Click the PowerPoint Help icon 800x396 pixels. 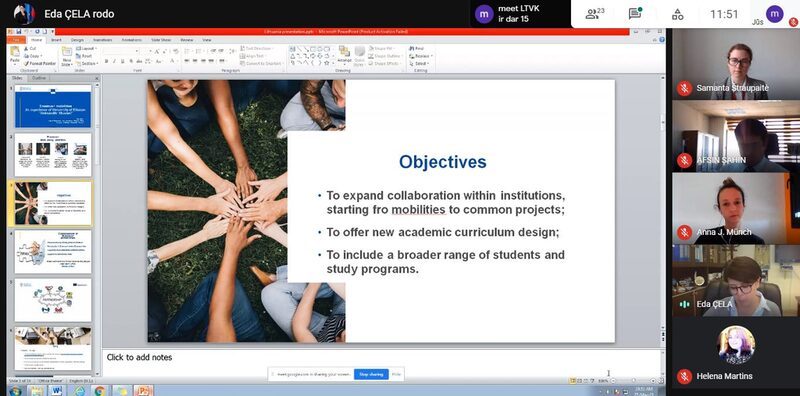662,39
